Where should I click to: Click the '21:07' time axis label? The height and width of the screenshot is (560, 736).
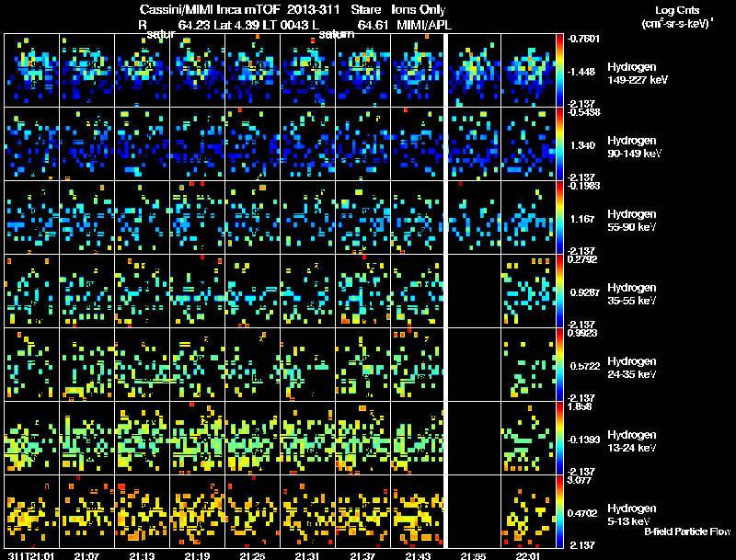click(x=86, y=555)
